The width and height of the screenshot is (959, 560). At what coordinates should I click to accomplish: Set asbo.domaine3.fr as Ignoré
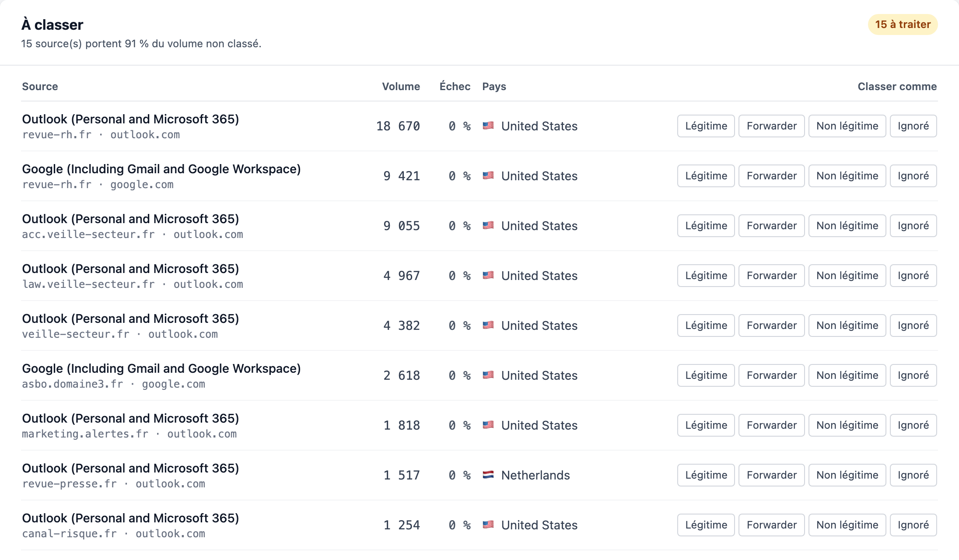(913, 375)
